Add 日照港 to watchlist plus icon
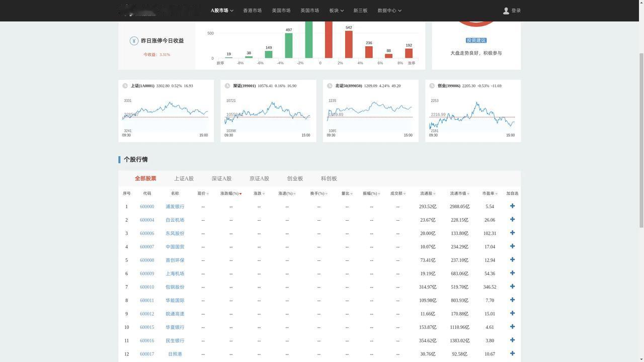This screenshot has width=644, height=362. 512,353
